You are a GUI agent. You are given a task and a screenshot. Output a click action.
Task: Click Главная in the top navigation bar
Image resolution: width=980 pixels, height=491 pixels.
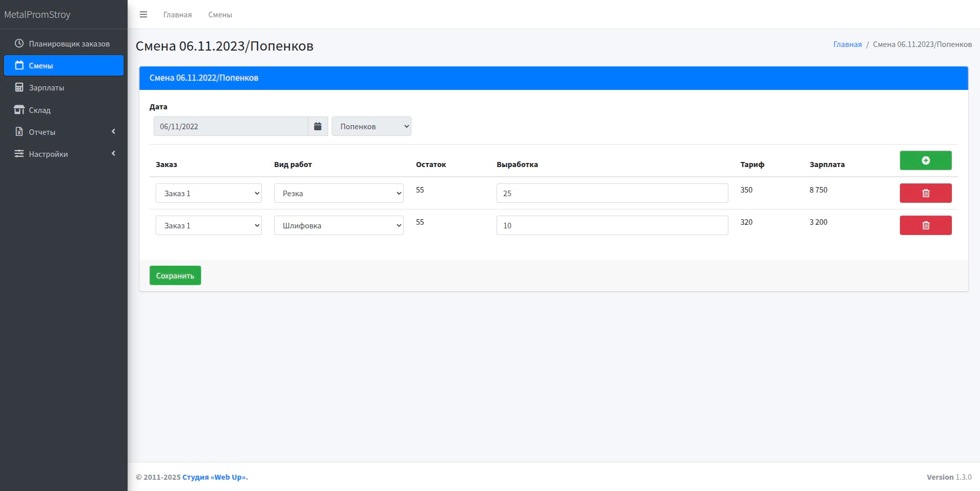[x=177, y=15]
